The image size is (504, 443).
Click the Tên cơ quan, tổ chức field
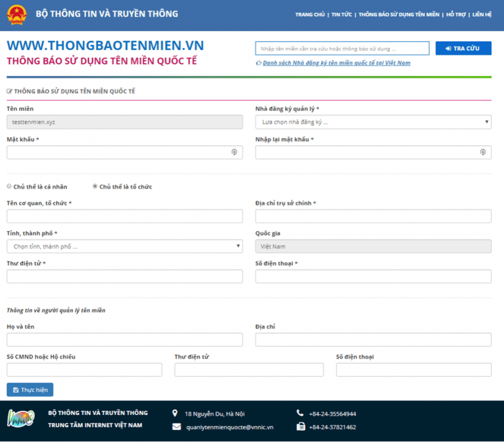124,216
